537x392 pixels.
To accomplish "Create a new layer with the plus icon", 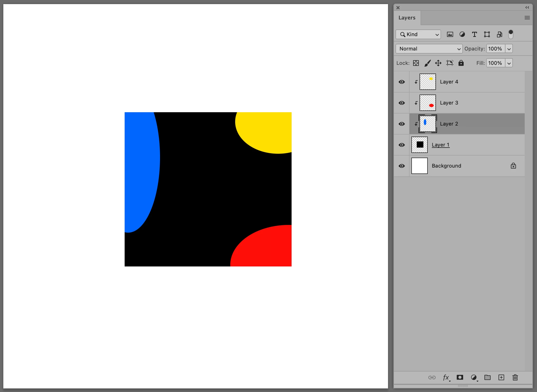I will (x=501, y=377).
